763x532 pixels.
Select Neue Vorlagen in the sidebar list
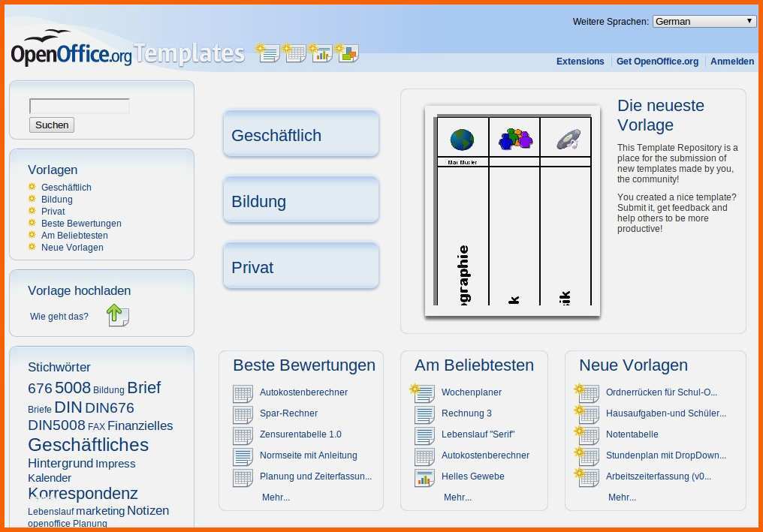point(72,247)
